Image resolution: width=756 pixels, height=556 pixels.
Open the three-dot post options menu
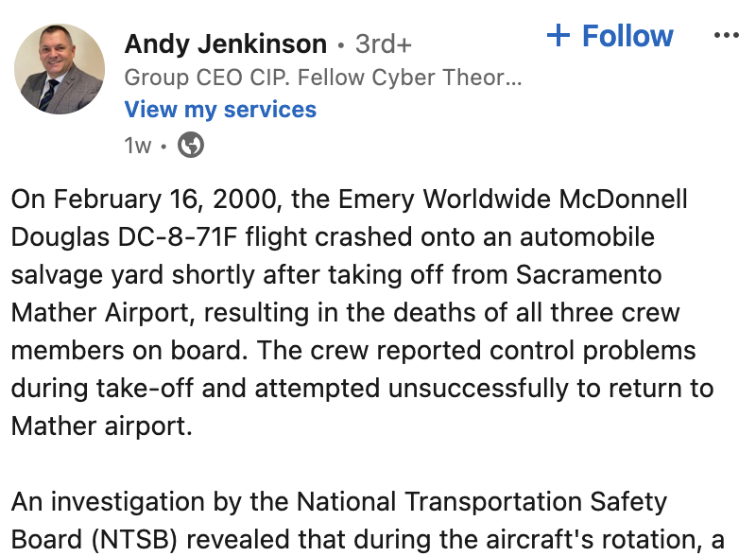tap(727, 35)
